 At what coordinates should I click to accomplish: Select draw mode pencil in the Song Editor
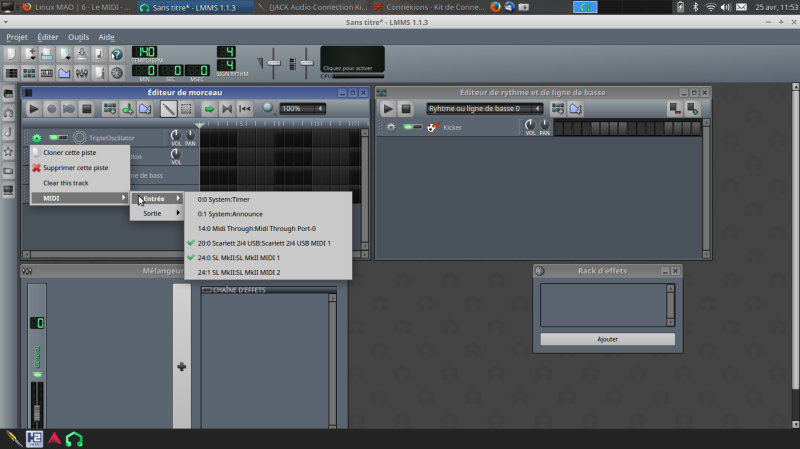point(168,109)
